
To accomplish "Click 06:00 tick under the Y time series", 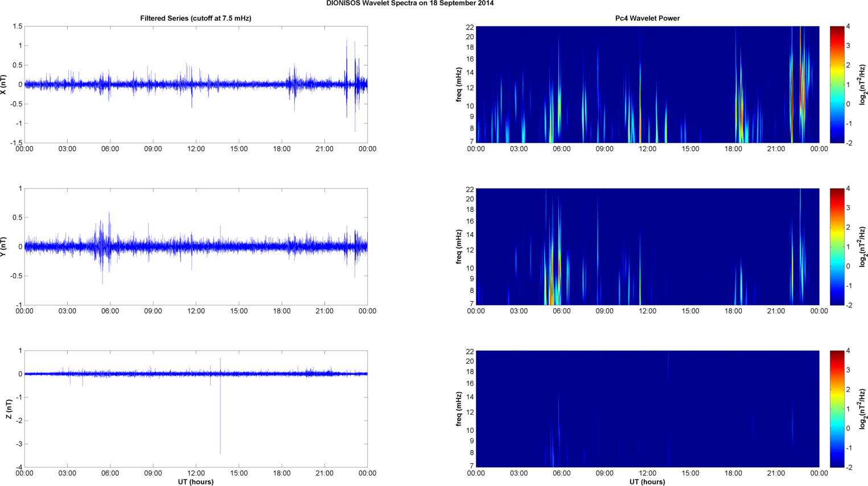I will [x=110, y=311].
